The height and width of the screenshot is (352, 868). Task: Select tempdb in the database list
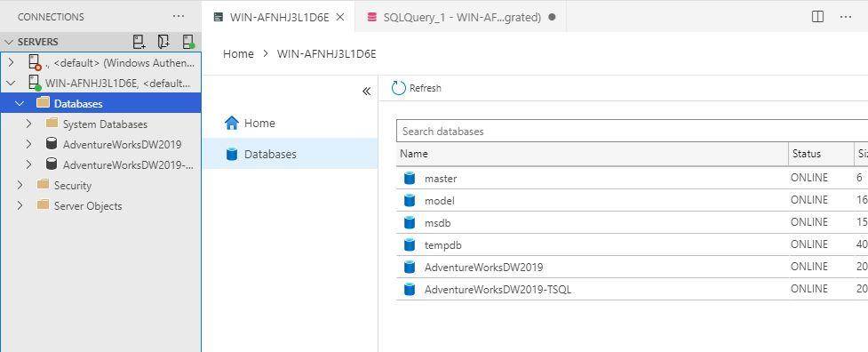(x=442, y=244)
